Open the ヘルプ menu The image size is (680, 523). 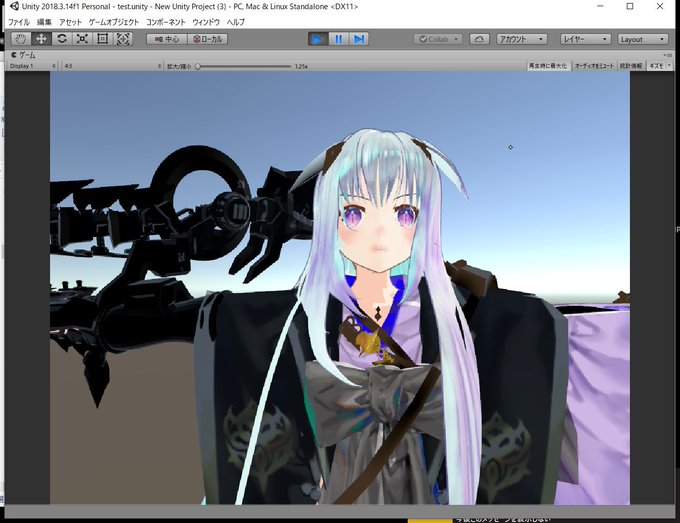pos(235,22)
